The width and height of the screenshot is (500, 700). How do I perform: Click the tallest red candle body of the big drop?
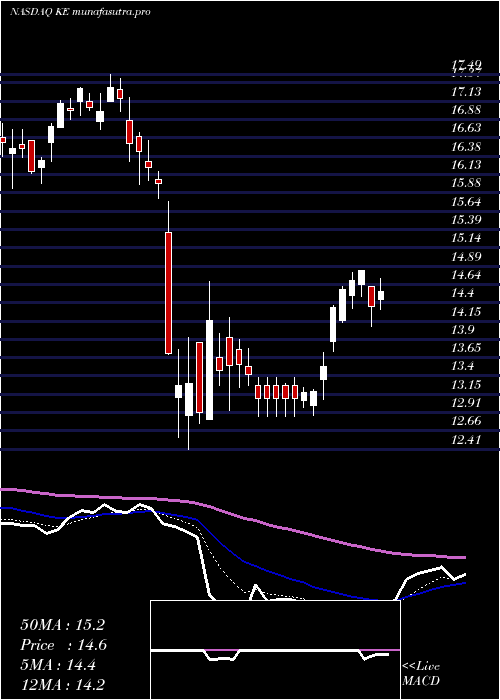(x=168, y=293)
